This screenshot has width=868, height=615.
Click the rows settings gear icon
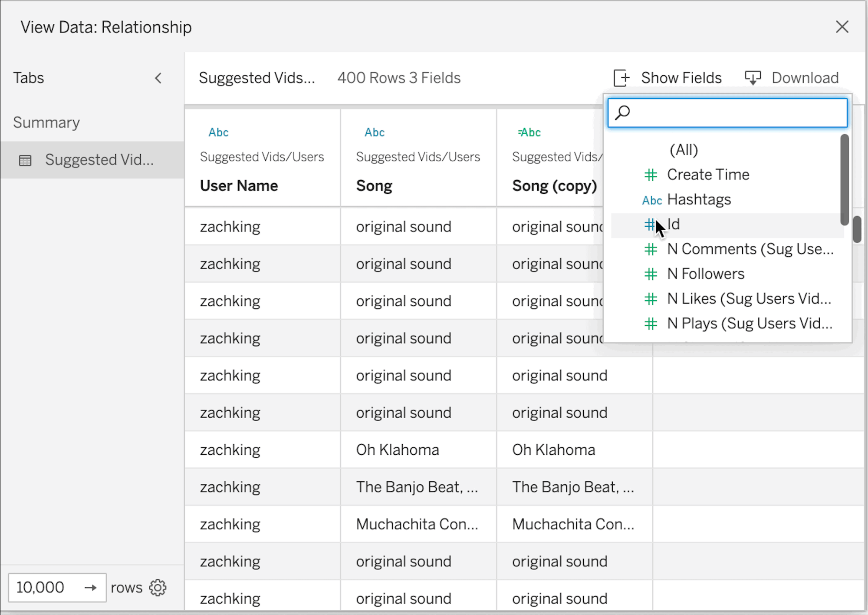click(x=159, y=587)
